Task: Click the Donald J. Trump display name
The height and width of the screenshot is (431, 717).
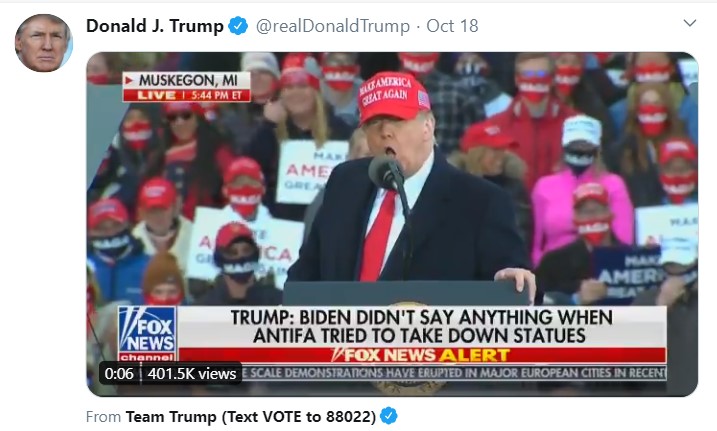Action: [155, 26]
